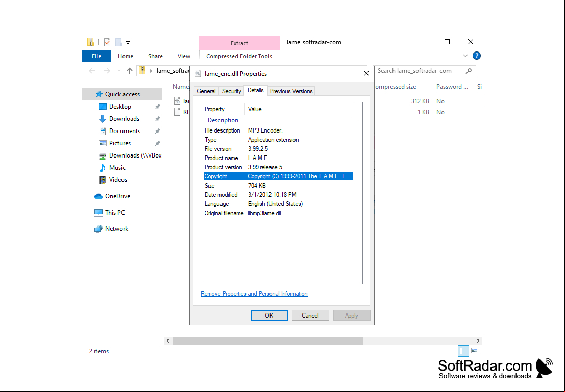Select the Application extension type value
Image resolution: width=565 pixels, height=392 pixels.
tap(273, 140)
